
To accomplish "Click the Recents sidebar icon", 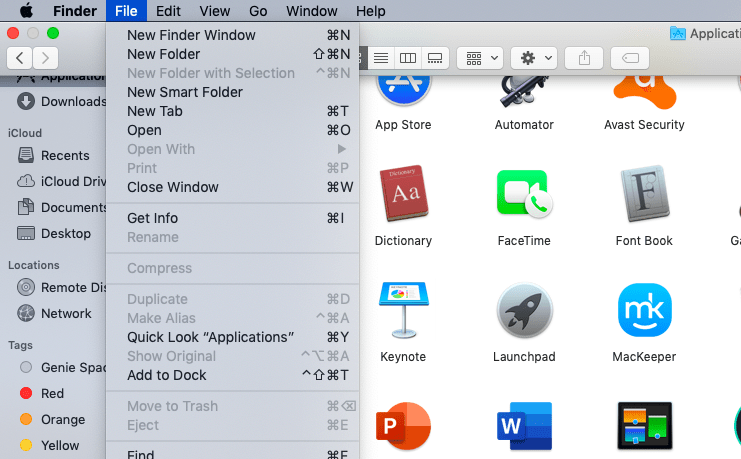I will click(x=26, y=155).
